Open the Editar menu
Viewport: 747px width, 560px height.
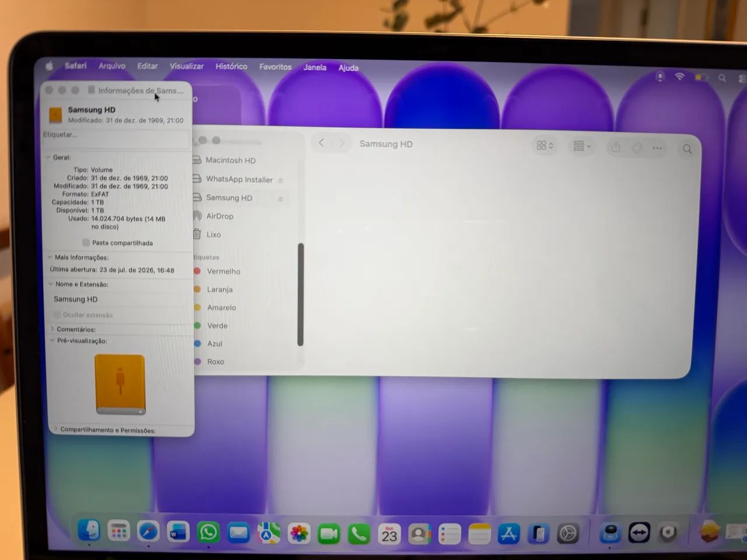click(x=148, y=66)
